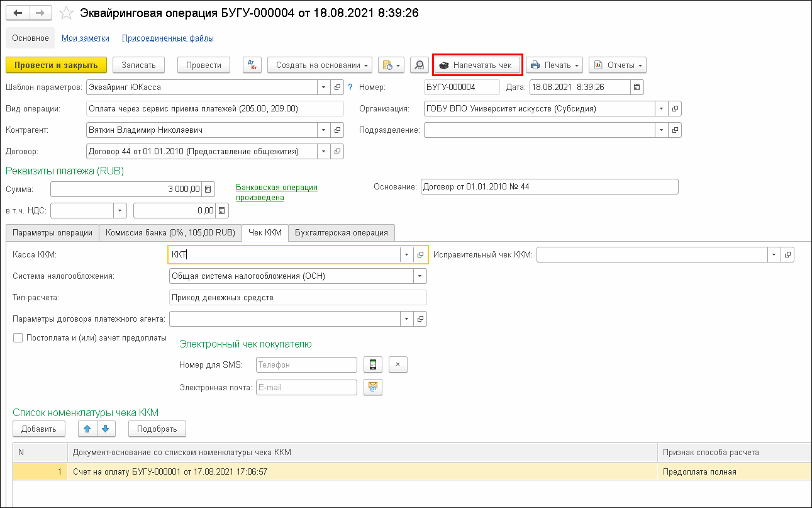
Task: Click the Провести button
Action: click(204, 65)
